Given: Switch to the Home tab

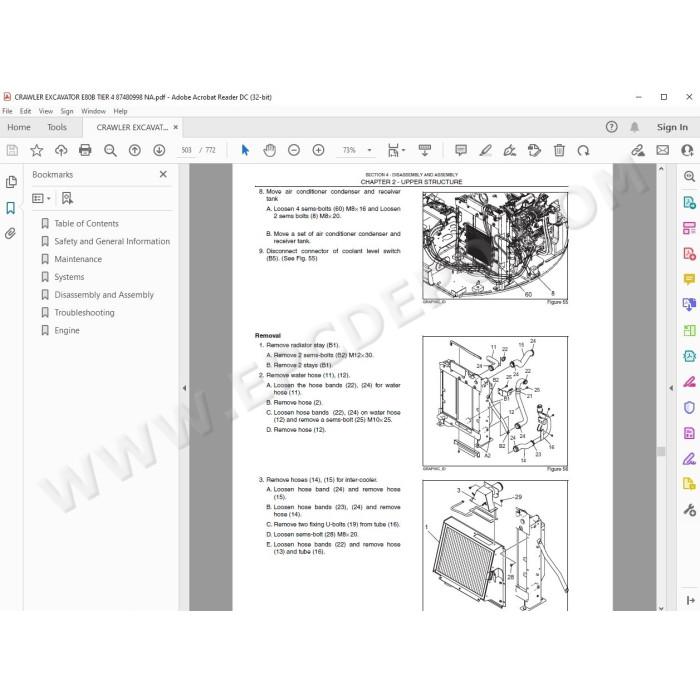Looking at the screenshot, I should coord(19,127).
